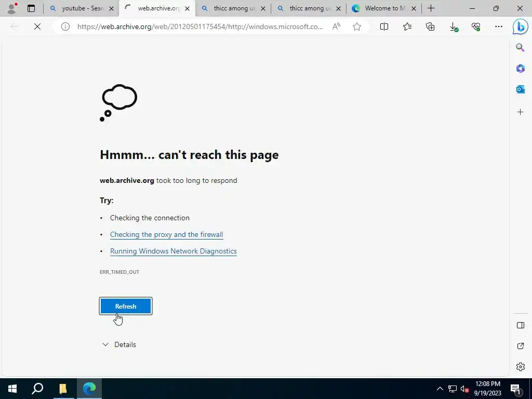View site information icon in address bar
532x399 pixels.
(x=65, y=26)
